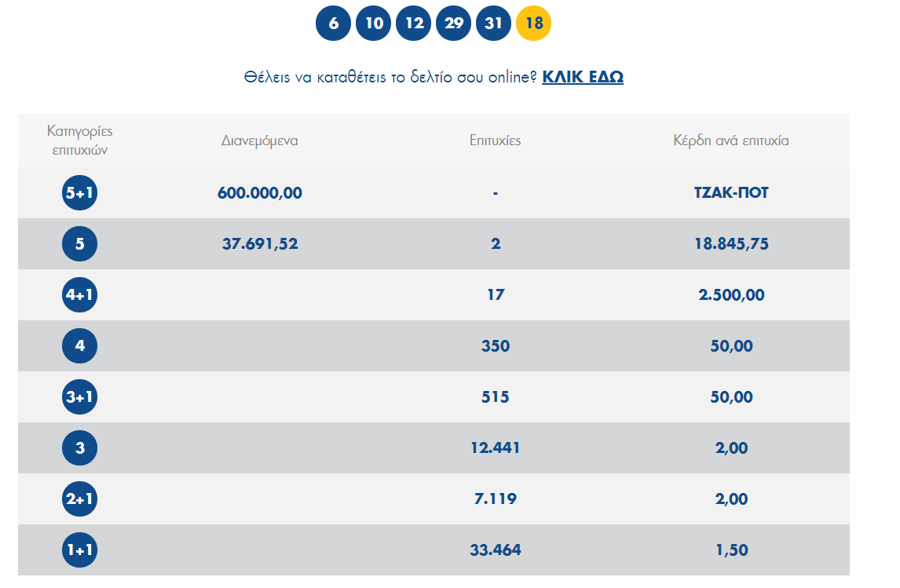This screenshot has height=588, width=900.
Task: Click the number 10 ball
Action: coord(374,23)
